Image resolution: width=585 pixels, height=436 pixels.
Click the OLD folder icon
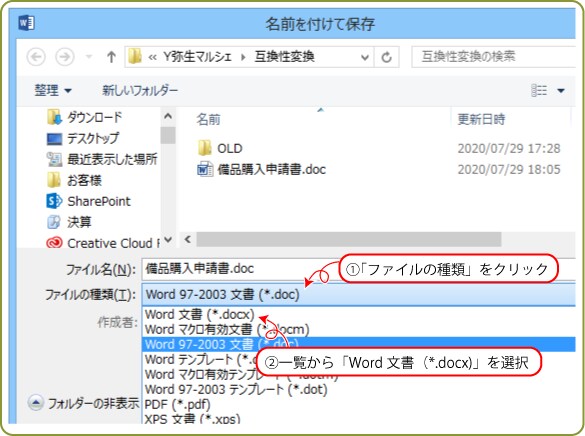point(204,148)
